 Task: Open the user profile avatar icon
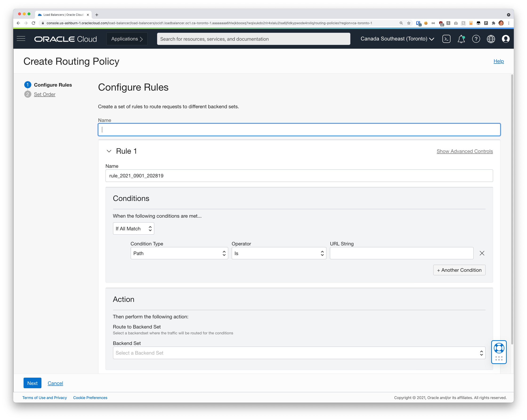(x=506, y=39)
